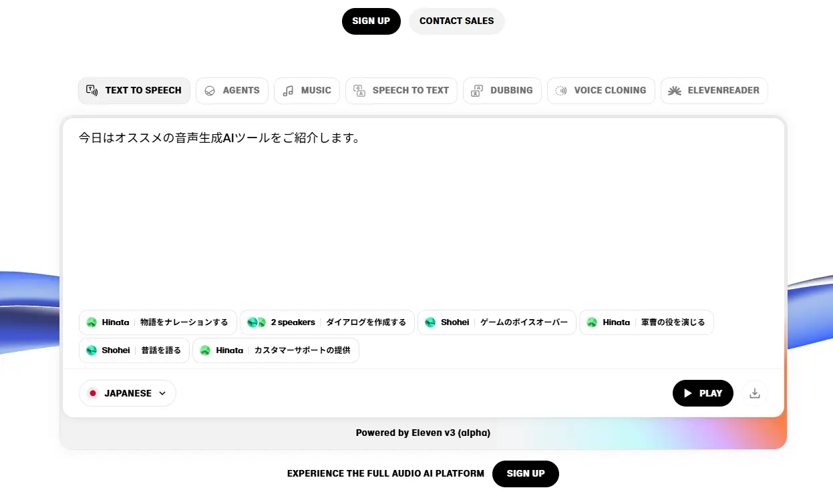Choose the 昔話を語る preset
The image size is (833, 504).
(x=134, y=350)
